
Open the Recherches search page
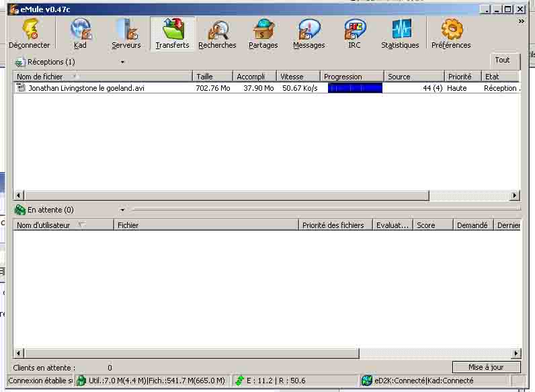[x=217, y=34]
